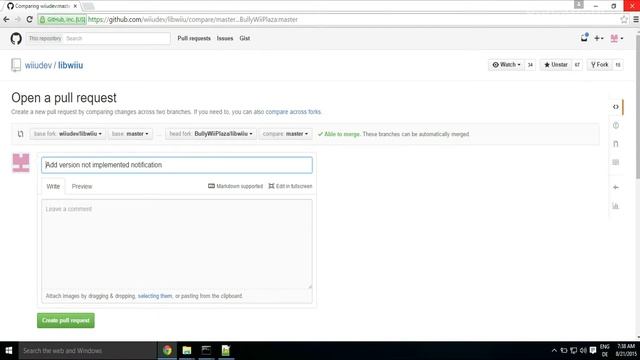Open Gist in the top navigation

click(244, 38)
